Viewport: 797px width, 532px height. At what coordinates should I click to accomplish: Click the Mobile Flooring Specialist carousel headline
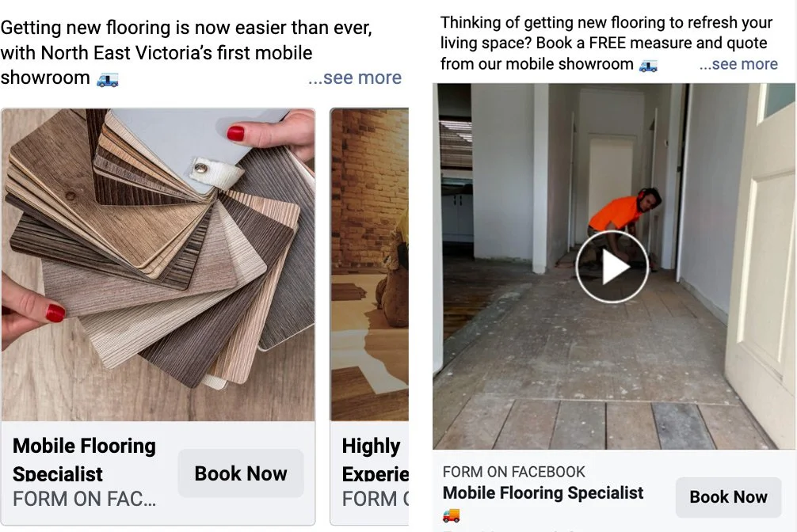(84, 459)
